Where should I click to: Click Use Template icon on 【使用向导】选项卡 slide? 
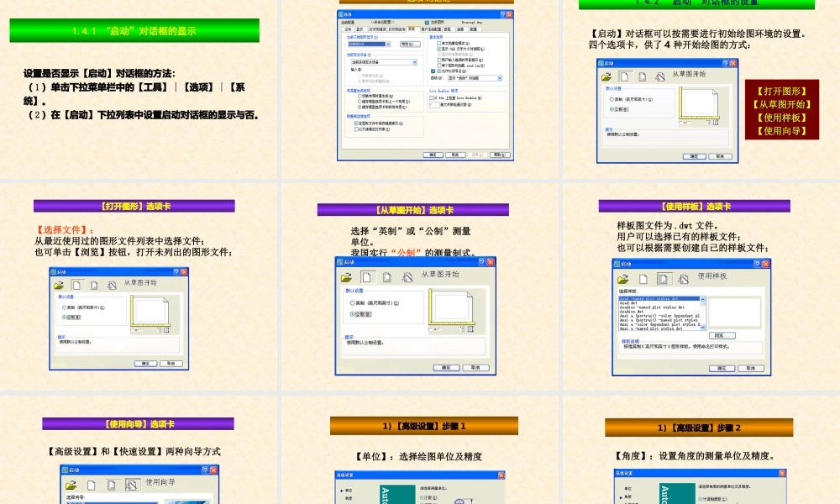pos(112,486)
